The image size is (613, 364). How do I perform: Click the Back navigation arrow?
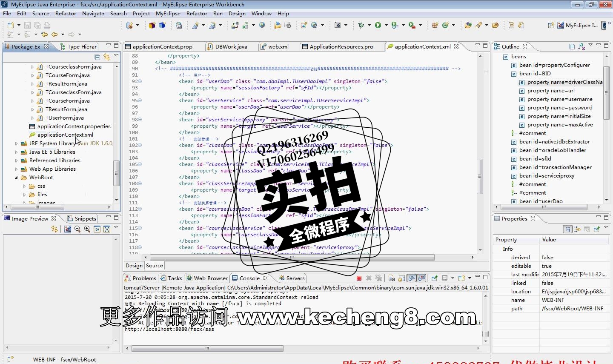click(x=54, y=34)
